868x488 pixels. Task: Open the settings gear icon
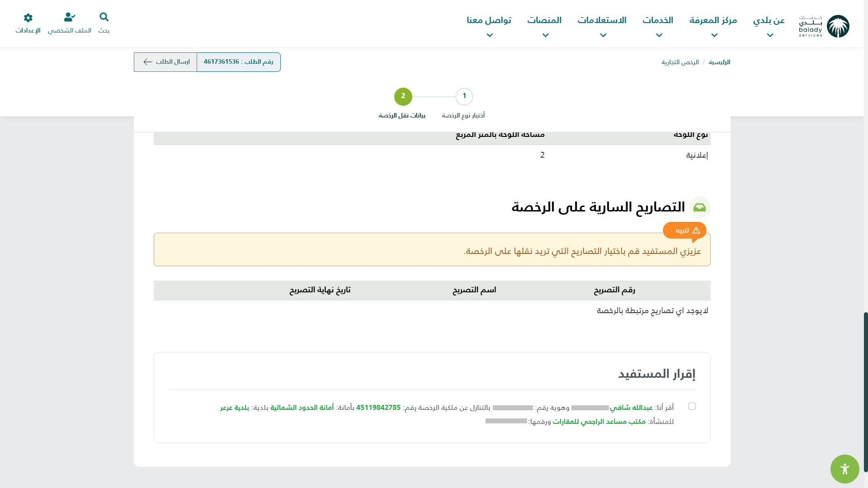pos(28,18)
